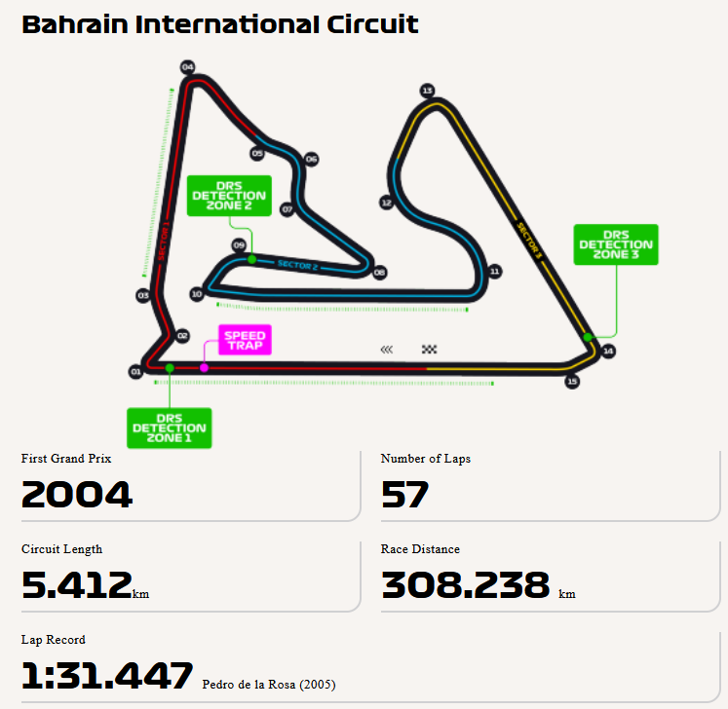Select the DRS Detection Zone 3 label
This screenshot has height=709, width=728.
point(616,244)
